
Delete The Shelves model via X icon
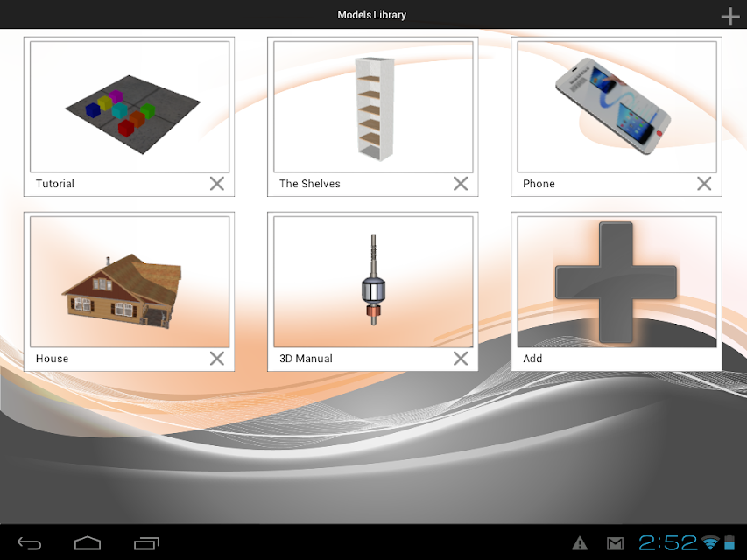(x=461, y=184)
